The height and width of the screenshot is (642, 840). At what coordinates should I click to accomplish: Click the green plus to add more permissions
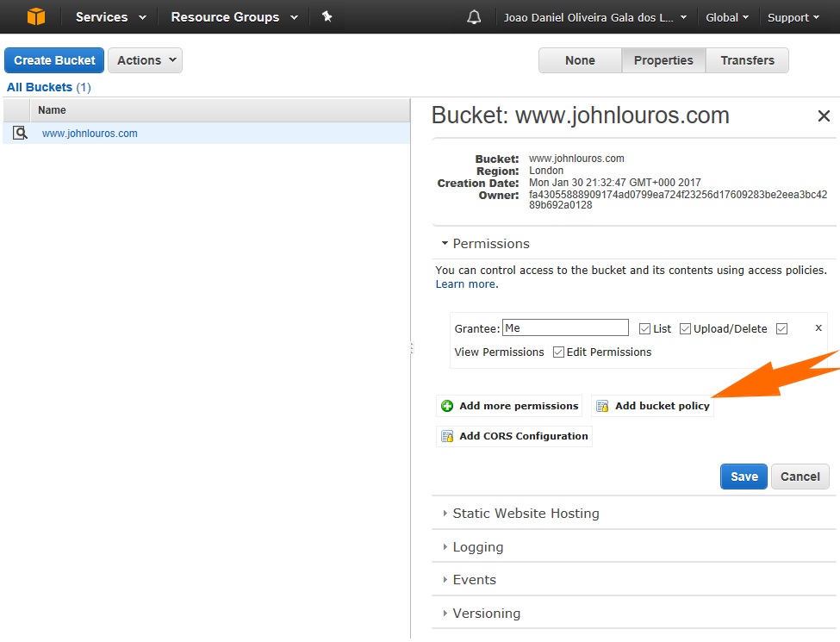[447, 405]
